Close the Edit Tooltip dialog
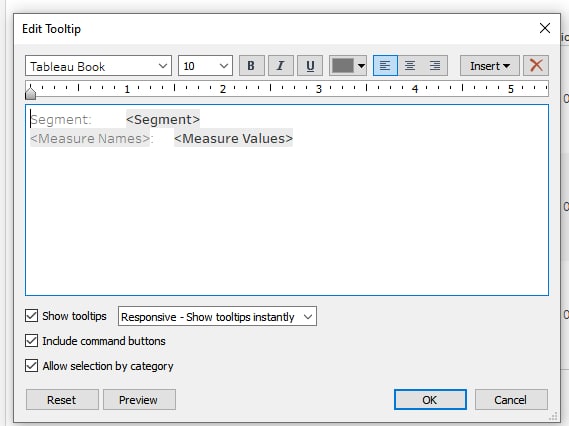Viewport: 569px width, 426px height. pyautogui.click(x=545, y=28)
